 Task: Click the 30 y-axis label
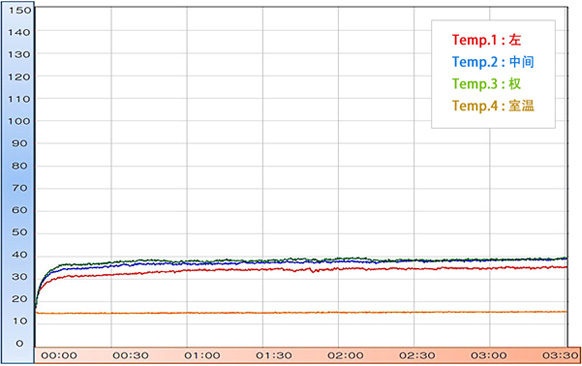[20, 277]
